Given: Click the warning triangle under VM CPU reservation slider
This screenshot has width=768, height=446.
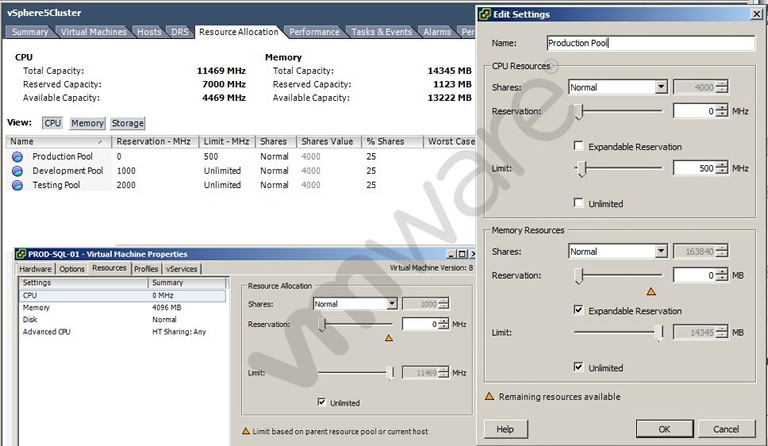Looking at the screenshot, I should [x=389, y=338].
